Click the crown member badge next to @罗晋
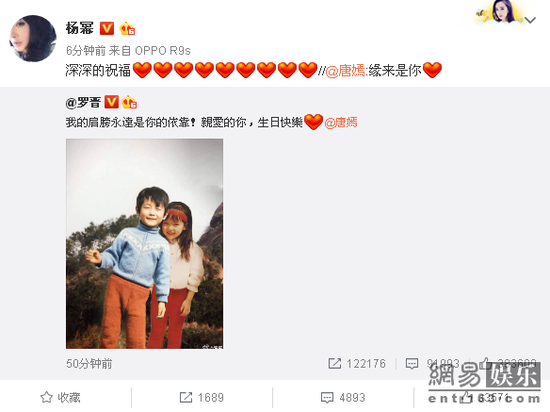 point(129,102)
